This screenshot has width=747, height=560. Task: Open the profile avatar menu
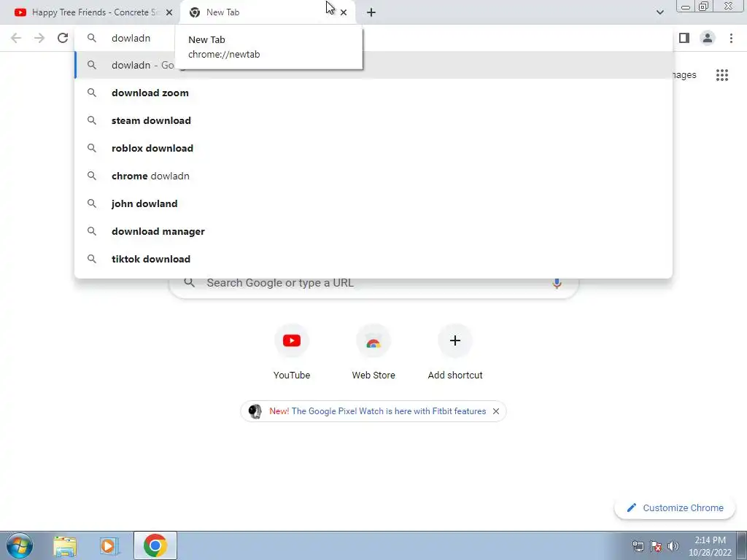[708, 38]
